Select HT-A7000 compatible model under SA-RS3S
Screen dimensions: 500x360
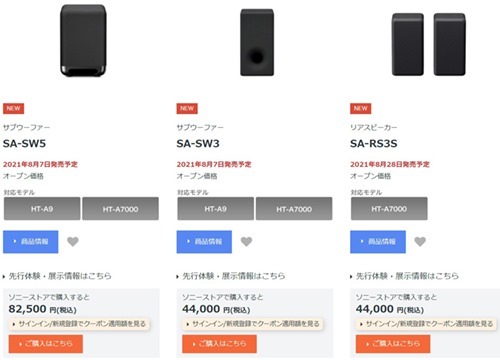click(389, 209)
